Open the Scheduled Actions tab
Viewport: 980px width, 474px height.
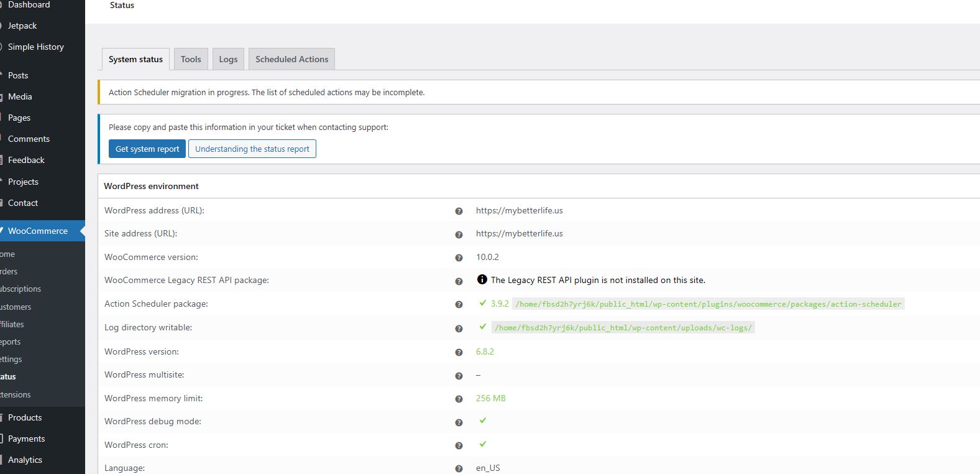tap(291, 59)
